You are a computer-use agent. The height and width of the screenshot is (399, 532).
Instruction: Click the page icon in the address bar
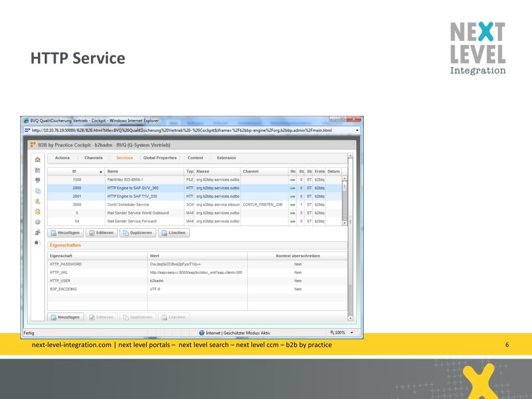click(x=27, y=130)
